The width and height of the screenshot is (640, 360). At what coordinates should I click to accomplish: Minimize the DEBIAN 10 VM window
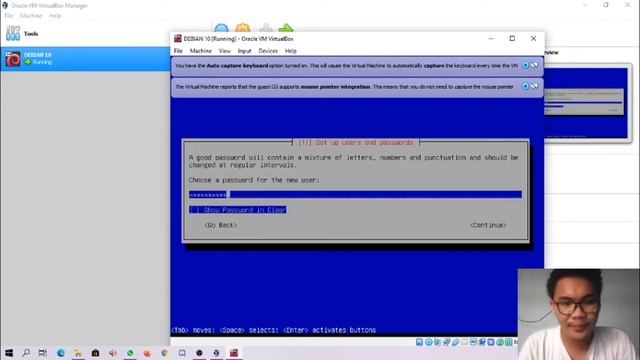(x=491, y=38)
